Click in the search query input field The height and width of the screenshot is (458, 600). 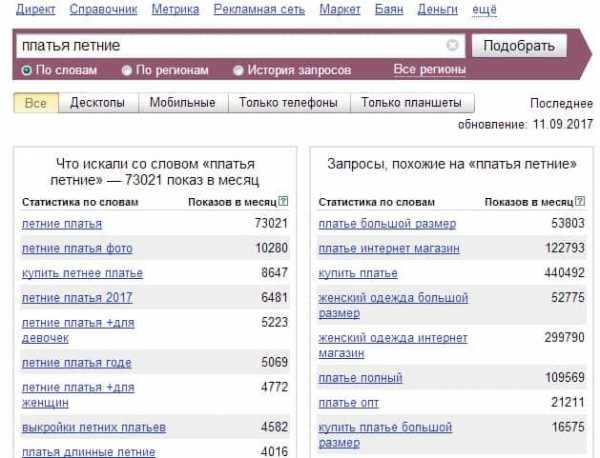click(230, 46)
